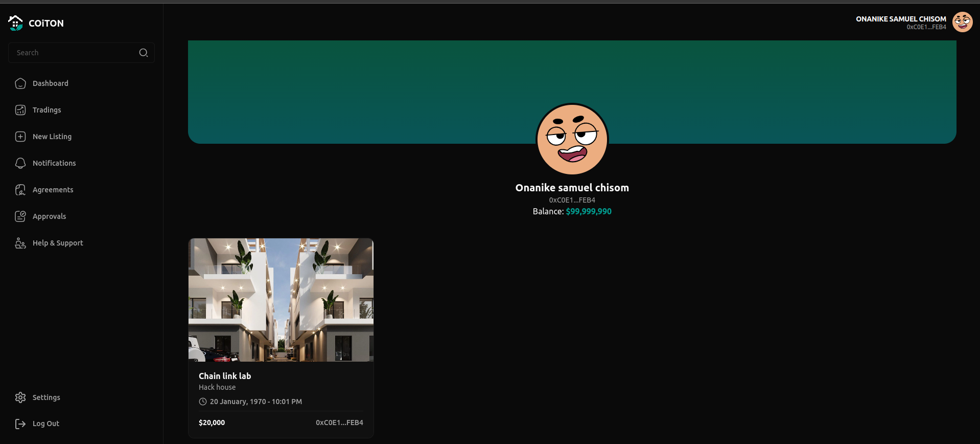Click the search magnifier icon
Image resolution: width=980 pixels, height=444 pixels.
click(144, 53)
